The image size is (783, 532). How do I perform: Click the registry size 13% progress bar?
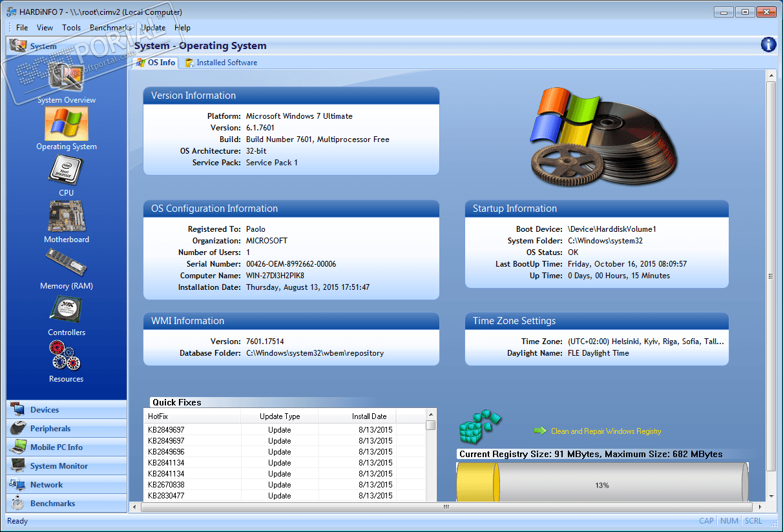pyautogui.click(x=602, y=482)
